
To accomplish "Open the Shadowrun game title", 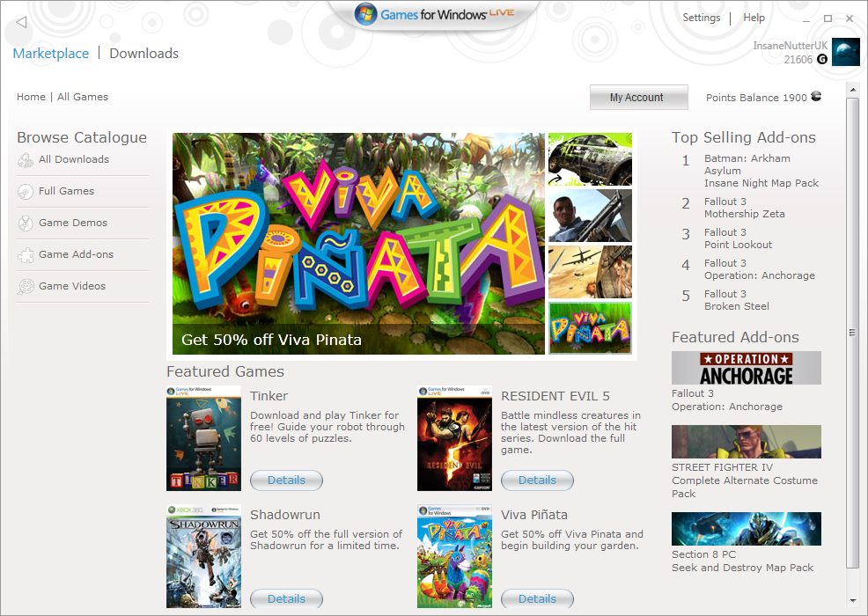I will [285, 515].
